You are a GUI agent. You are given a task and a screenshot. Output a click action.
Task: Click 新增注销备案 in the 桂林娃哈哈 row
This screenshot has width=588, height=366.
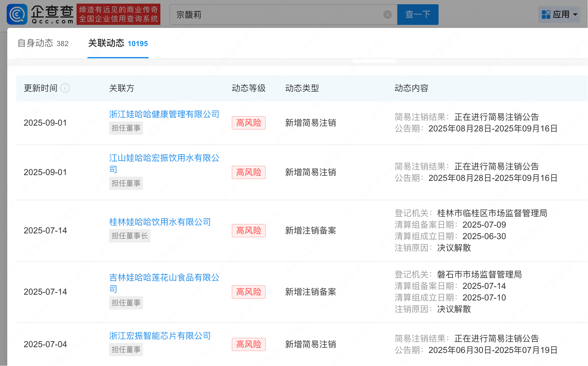coord(310,231)
